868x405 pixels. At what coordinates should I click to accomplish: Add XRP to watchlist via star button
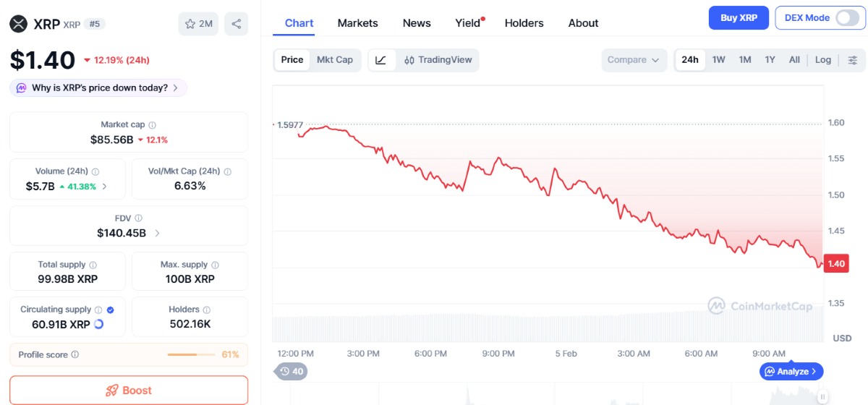[x=198, y=24]
